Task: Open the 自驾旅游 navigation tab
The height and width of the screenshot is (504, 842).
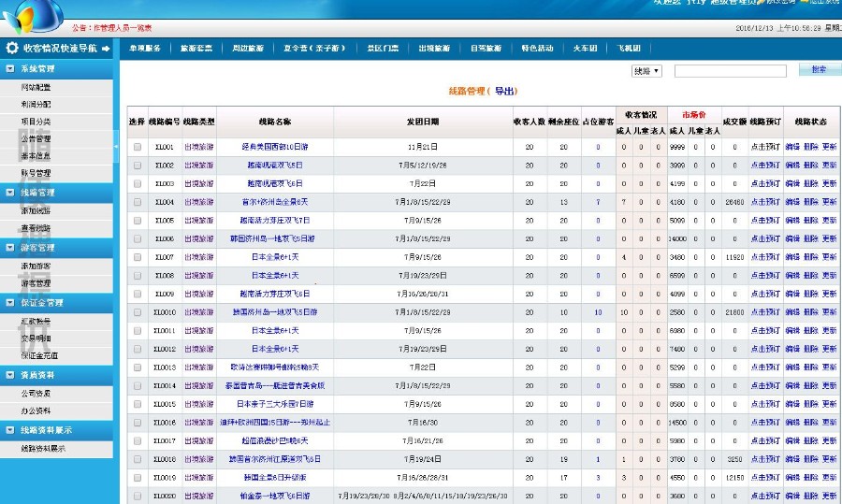Action: (x=486, y=49)
